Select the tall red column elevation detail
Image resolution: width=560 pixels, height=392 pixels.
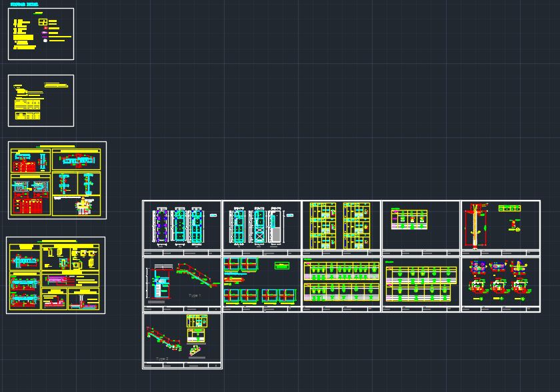474,227
